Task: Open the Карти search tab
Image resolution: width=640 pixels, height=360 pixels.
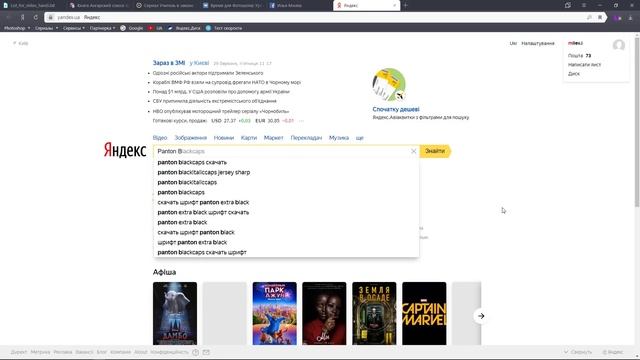Action: (x=249, y=138)
